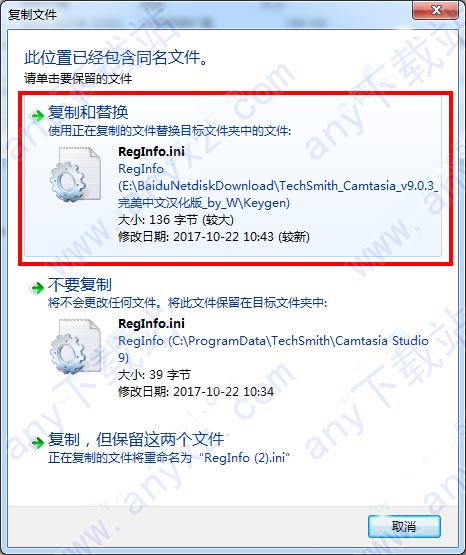Select 复制，但保留这两个文件 option
Viewport: 466px width, 555px height.
tap(136, 440)
